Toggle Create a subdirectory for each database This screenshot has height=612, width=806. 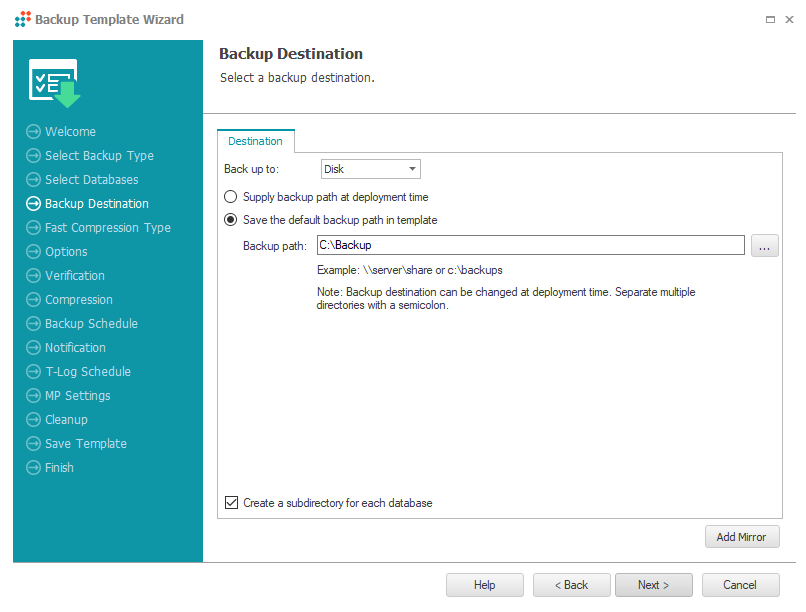tap(231, 503)
